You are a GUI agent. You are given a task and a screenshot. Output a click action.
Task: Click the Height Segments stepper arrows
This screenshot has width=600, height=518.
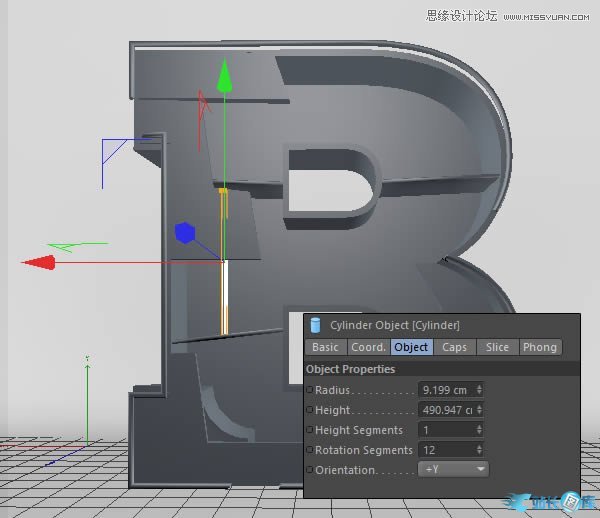point(480,430)
